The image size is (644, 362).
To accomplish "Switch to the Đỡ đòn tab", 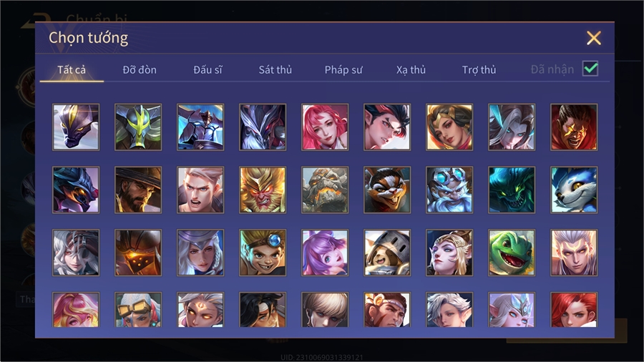I will [x=140, y=70].
